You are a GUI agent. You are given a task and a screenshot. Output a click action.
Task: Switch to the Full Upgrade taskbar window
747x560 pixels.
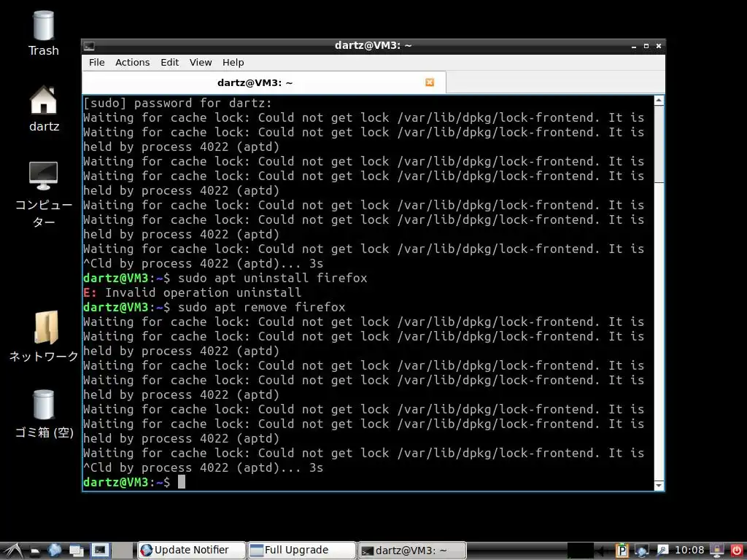pos(302,550)
